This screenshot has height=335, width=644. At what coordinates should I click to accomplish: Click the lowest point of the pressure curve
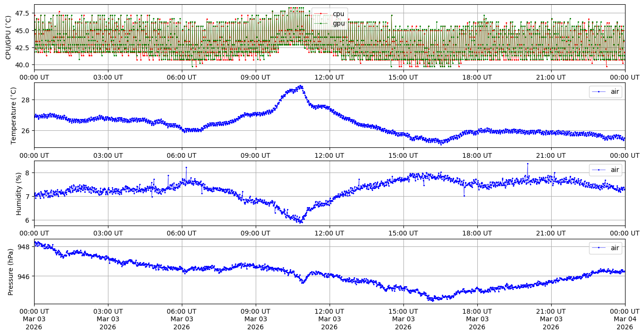[431, 300]
